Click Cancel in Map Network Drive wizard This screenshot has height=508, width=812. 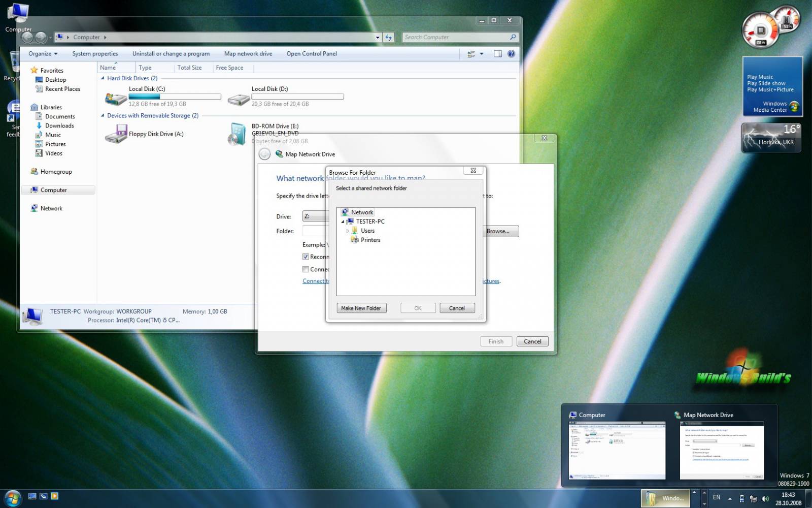click(x=532, y=341)
